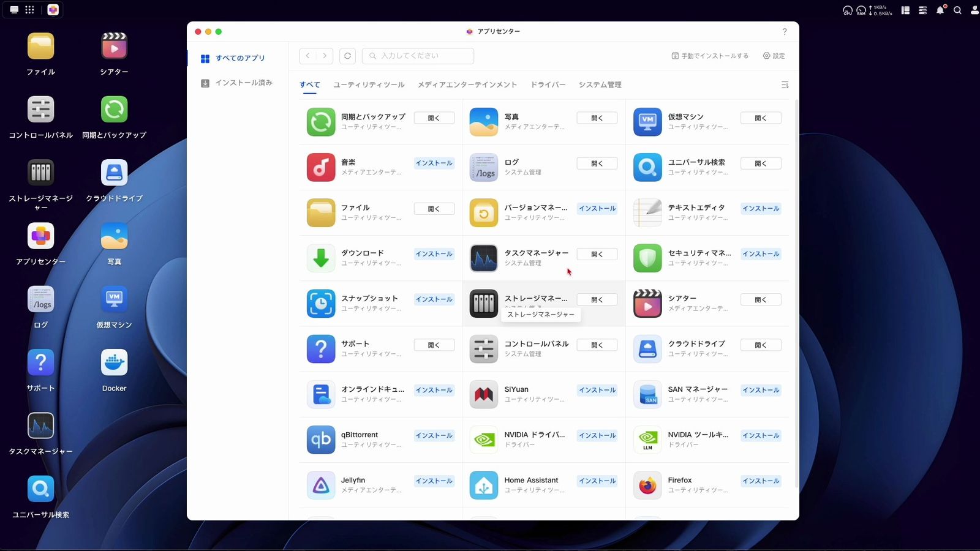The image size is (980, 551).
Task: Install Jellyfin
Action: click(x=434, y=481)
